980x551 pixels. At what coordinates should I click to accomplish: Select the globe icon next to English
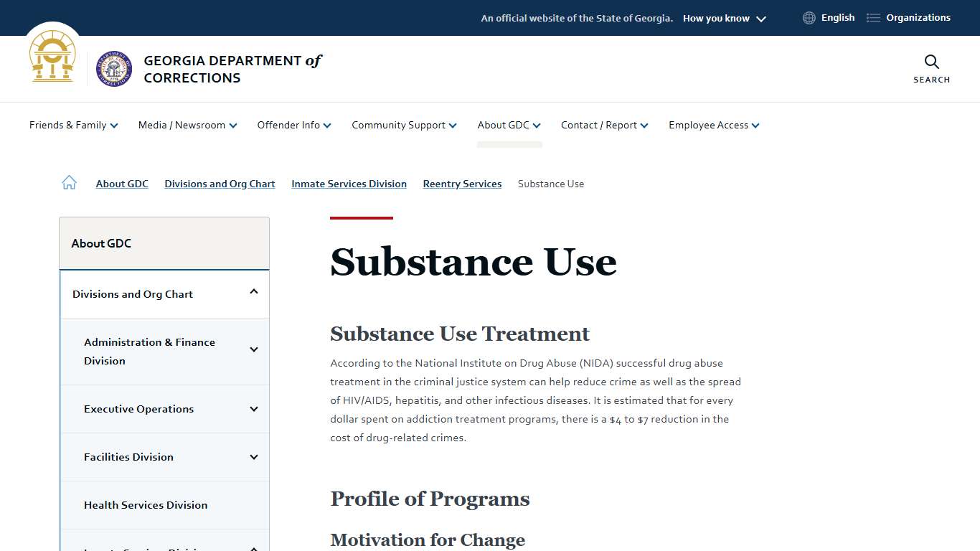(x=809, y=17)
